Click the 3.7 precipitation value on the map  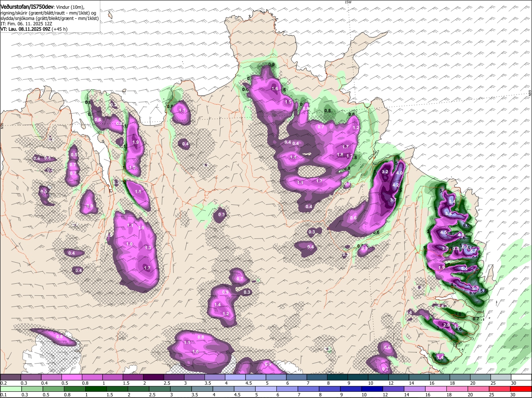pos(393,200)
